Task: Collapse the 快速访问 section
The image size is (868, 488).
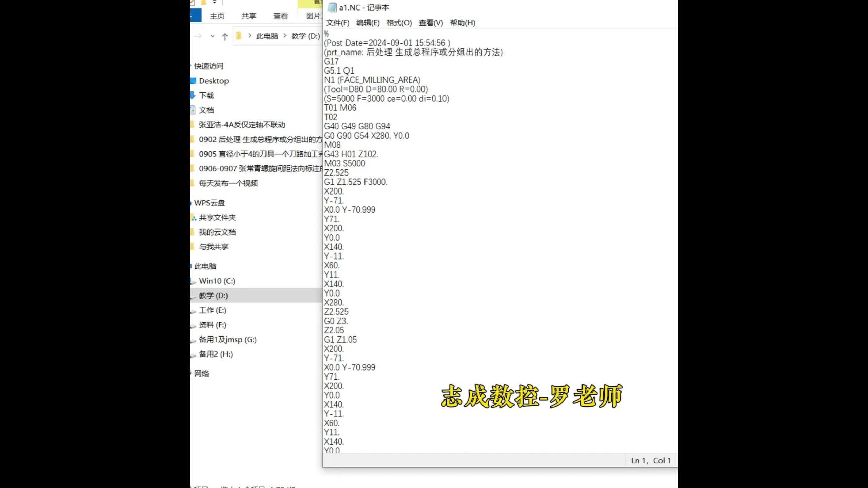Action: (191, 66)
